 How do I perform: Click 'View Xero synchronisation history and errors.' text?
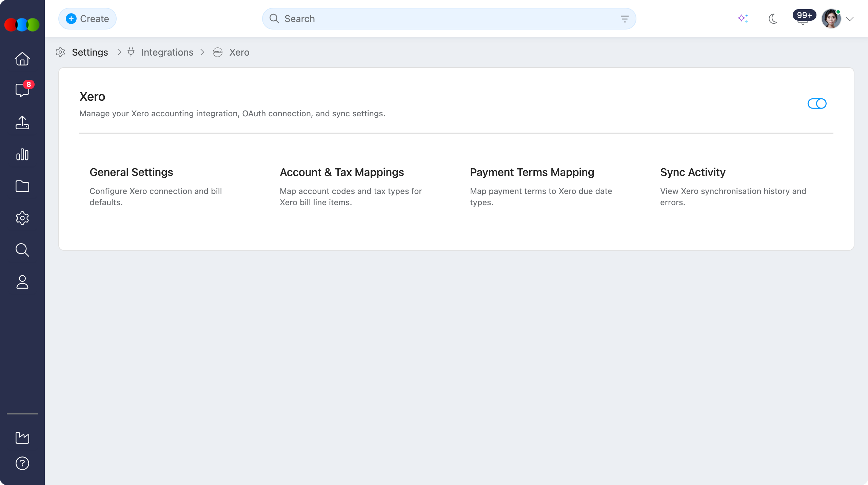click(733, 197)
